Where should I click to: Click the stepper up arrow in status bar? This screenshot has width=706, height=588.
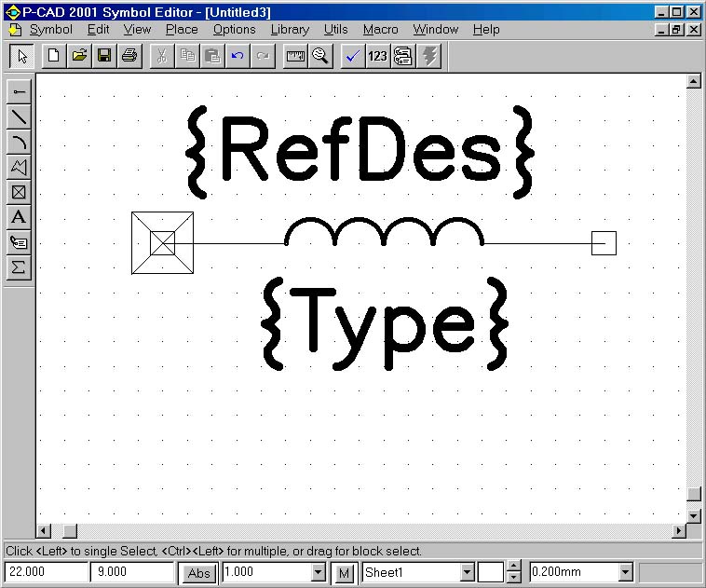(x=513, y=566)
